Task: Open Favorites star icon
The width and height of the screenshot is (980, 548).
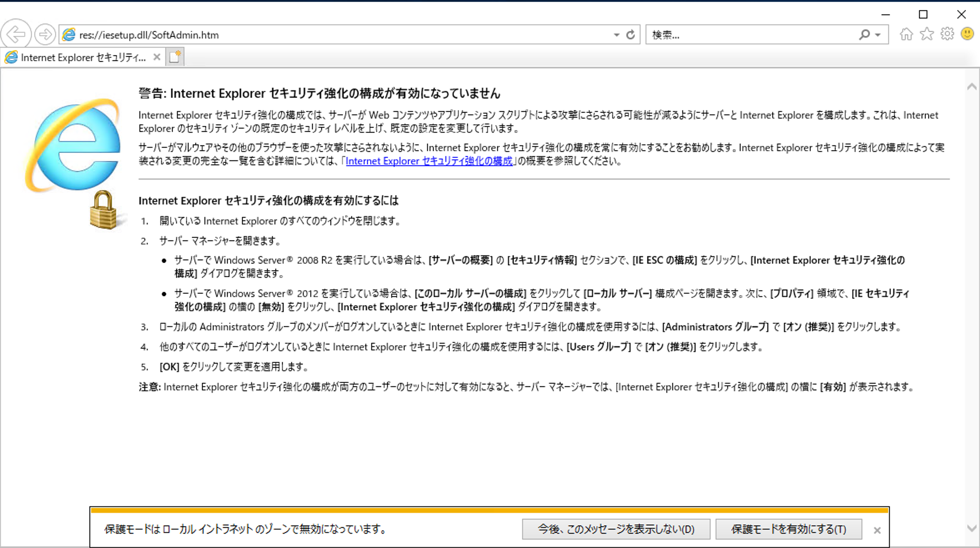Action: pos(927,34)
